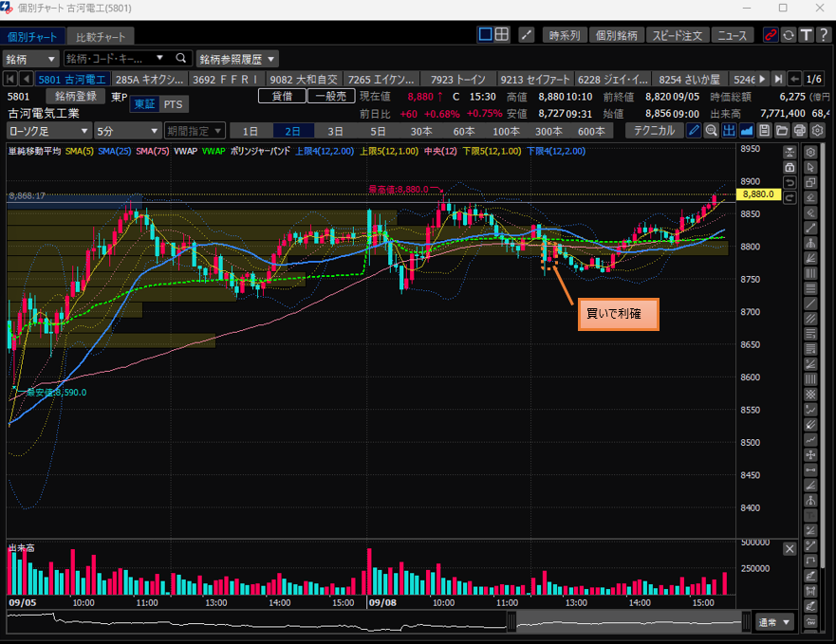The image size is (836, 644).
Task: Switch to four-chart grid layout
Action: (x=502, y=35)
